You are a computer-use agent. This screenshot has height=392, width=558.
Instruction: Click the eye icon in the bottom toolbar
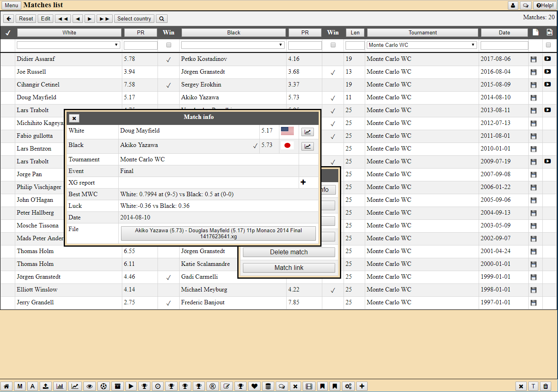pyautogui.click(x=89, y=386)
